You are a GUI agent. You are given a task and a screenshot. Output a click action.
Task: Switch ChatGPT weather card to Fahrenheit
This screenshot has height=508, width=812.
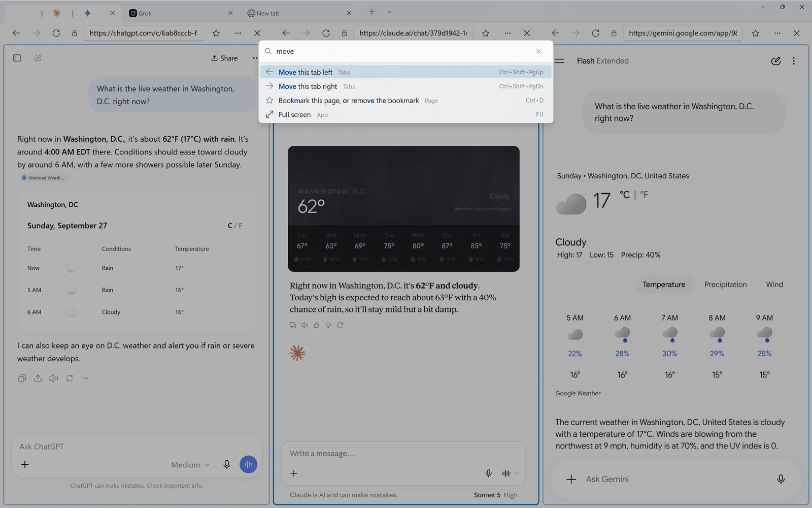[240, 226]
